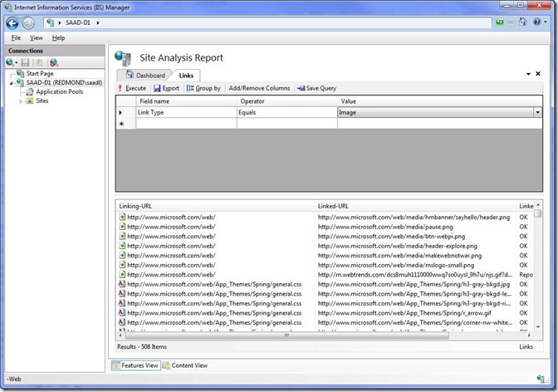Click page icon beside header.png result row
The width and height of the screenshot is (558, 392).
[x=122, y=217]
